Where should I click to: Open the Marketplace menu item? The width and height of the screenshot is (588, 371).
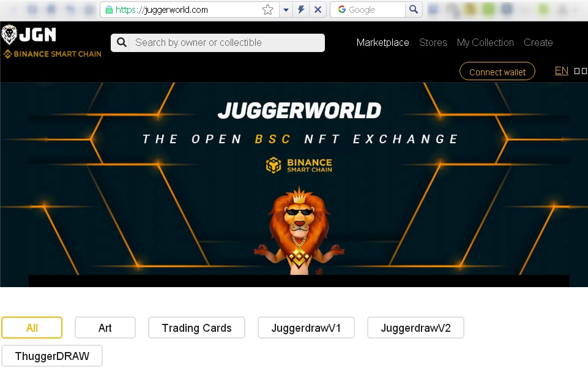[382, 42]
